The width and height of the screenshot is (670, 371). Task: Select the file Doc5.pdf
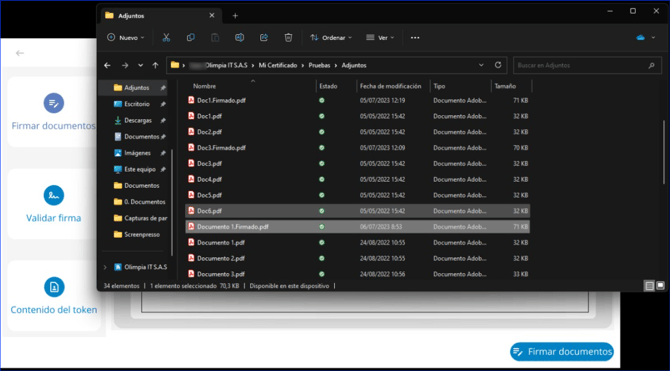358,195
